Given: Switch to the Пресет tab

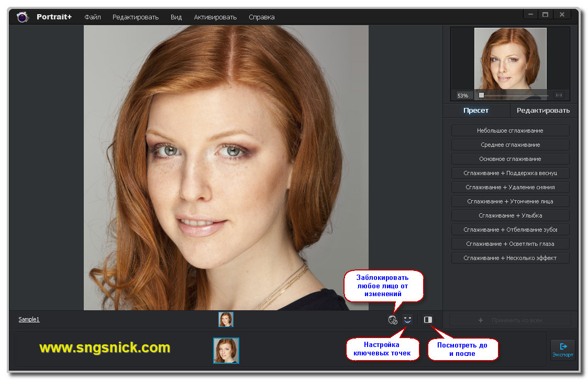Looking at the screenshot, I should (x=476, y=111).
